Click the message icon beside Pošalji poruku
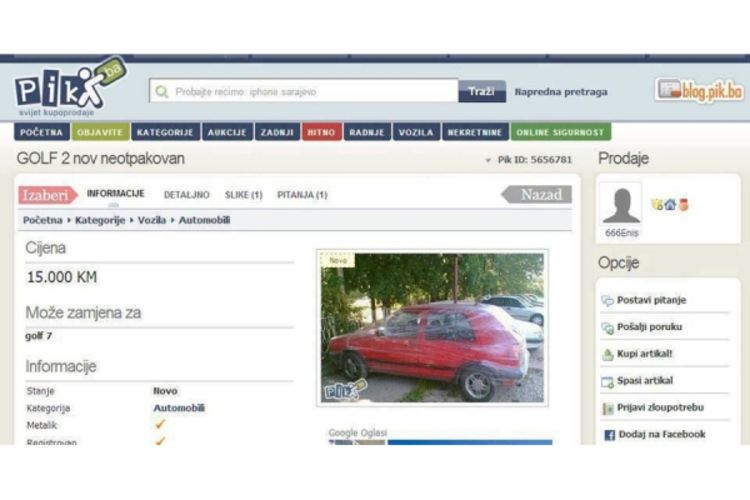The image size is (750, 500). click(x=607, y=328)
